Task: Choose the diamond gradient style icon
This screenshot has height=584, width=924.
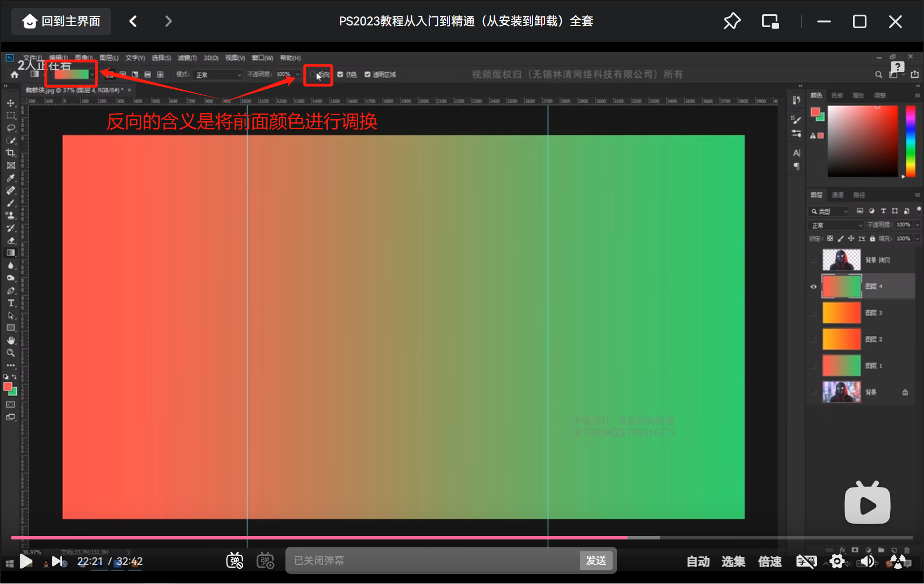Action: pyautogui.click(x=160, y=74)
